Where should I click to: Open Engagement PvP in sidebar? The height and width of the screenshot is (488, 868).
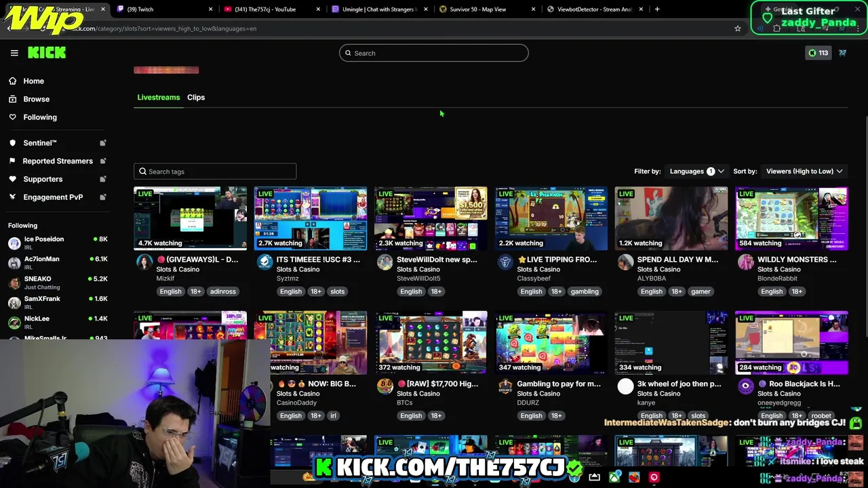click(53, 197)
